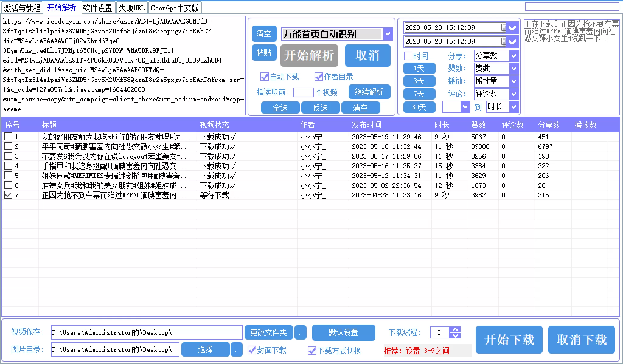This screenshot has height=364, width=623.
Task: Click the 开始下载 button
Action: pyautogui.click(x=509, y=339)
